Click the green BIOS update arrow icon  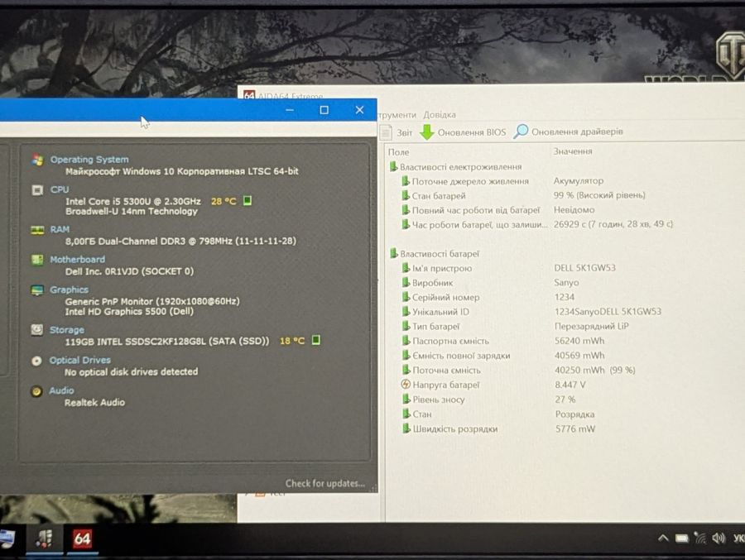coord(427,132)
